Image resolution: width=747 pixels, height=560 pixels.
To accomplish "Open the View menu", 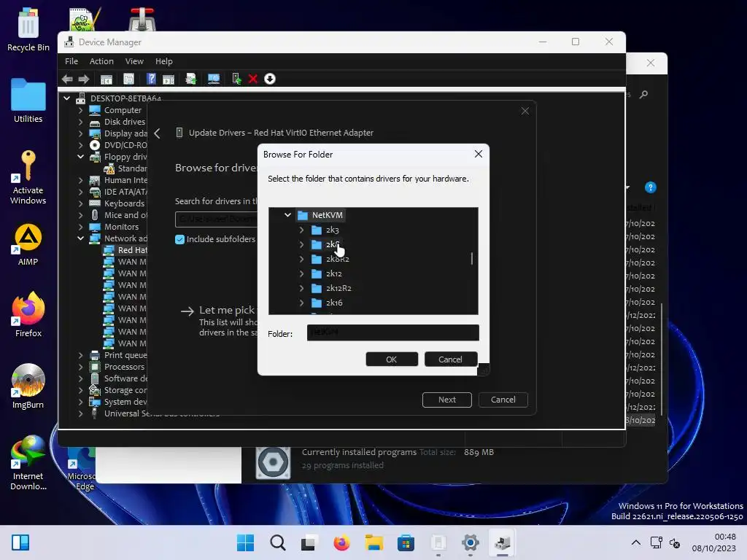I will 134,61.
